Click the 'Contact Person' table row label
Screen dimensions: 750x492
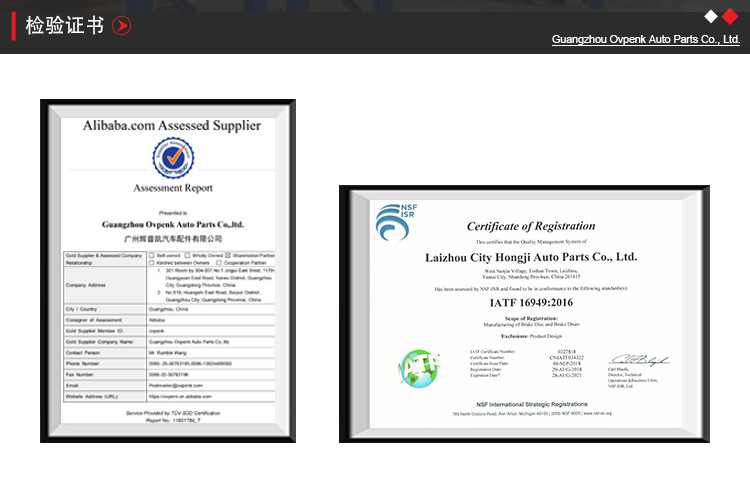point(83,353)
